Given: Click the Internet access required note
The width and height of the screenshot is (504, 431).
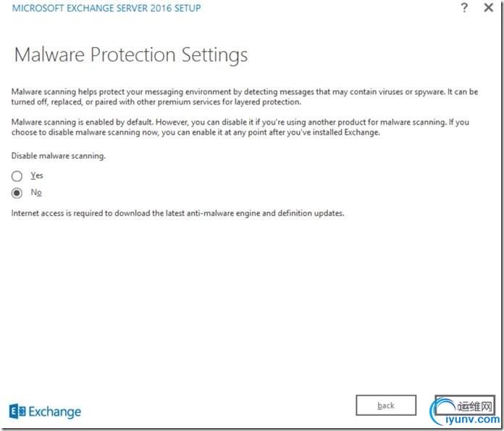Looking at the screenshot, I should (177, 213).
